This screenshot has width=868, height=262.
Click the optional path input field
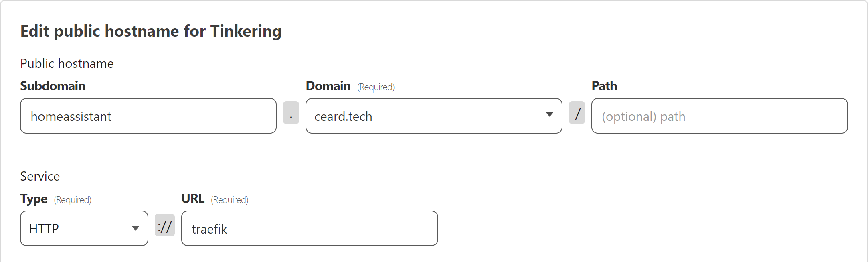point(719,116)
